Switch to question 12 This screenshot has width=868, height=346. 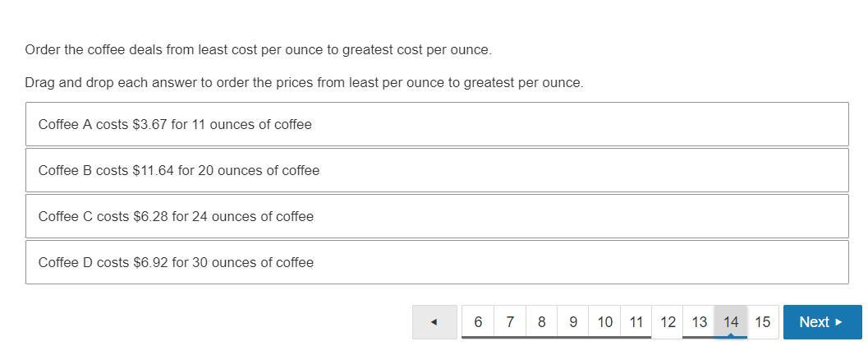pos(668,322)
